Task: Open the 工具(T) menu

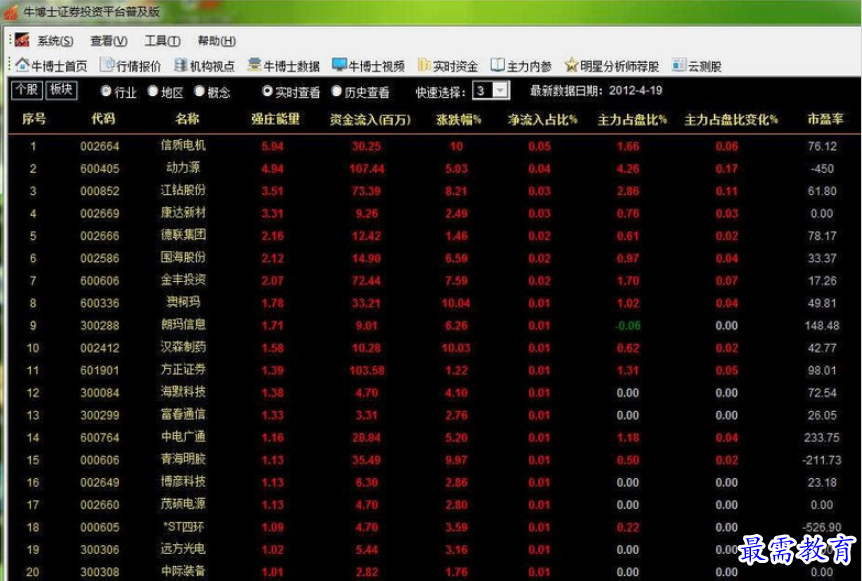Action: [x=162, y=41]
